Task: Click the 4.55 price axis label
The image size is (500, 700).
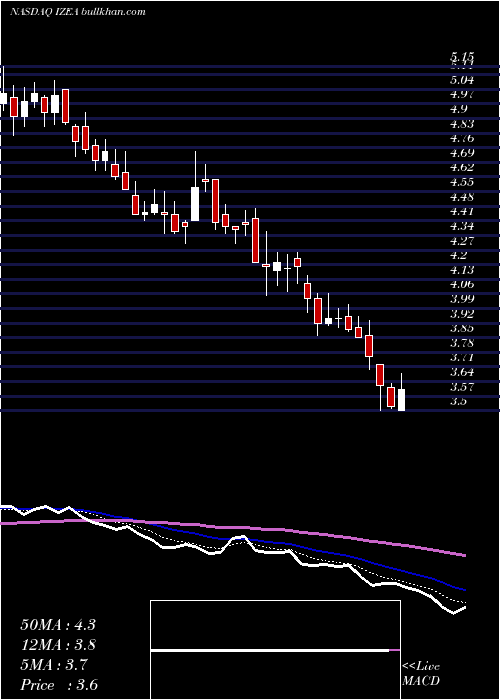Action: 462,182
